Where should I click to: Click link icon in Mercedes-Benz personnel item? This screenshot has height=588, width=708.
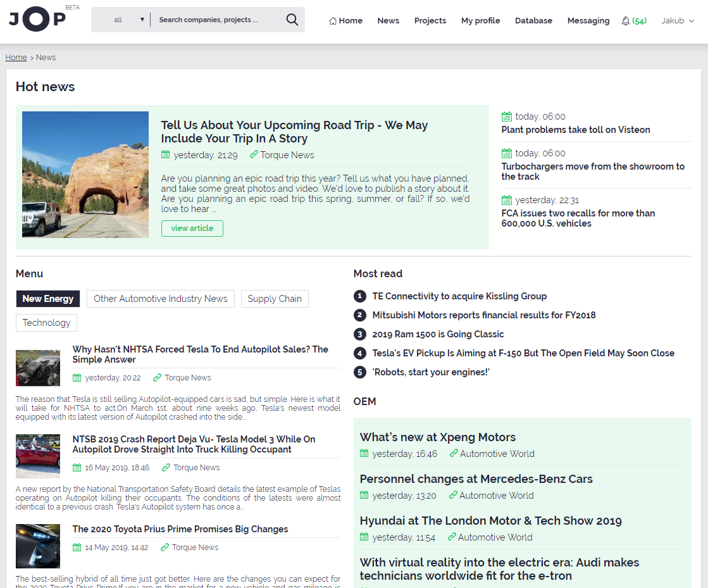pos(453,495)
